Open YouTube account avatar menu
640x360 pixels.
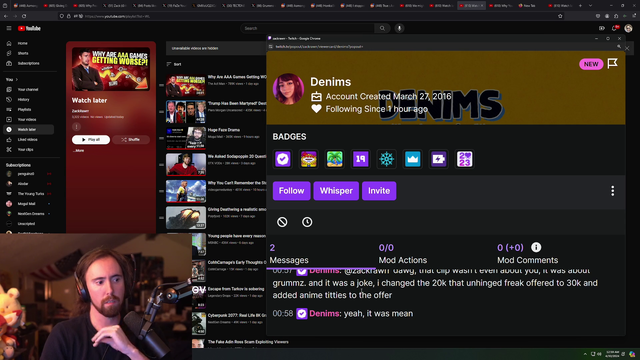pyautogui.click(x=628, y=28)
